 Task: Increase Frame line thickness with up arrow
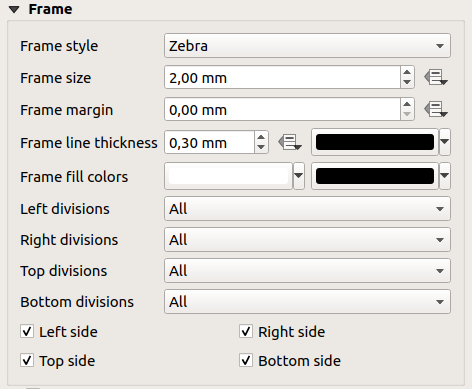pyautogui.click(x=261, y=137)
